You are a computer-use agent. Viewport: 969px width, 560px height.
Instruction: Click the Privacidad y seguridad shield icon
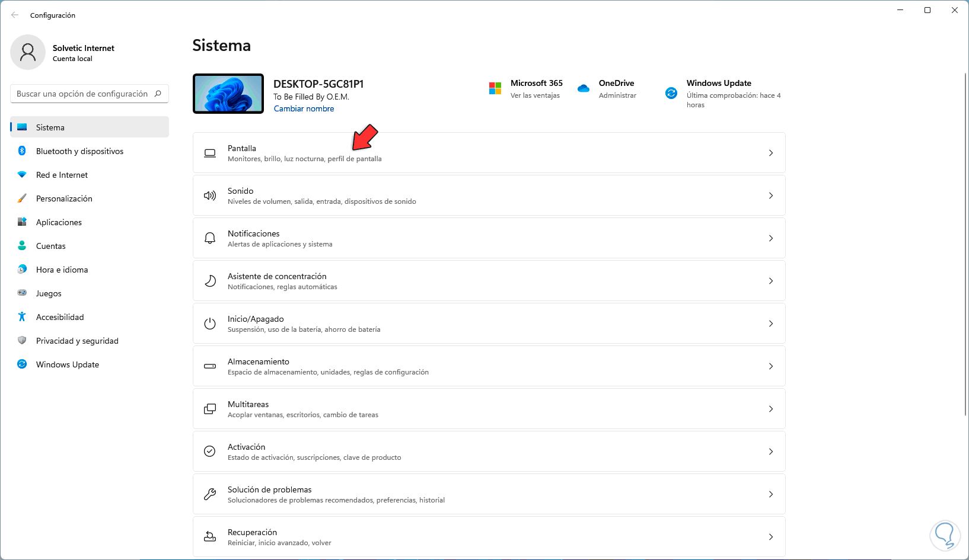[x=22, y=341]
